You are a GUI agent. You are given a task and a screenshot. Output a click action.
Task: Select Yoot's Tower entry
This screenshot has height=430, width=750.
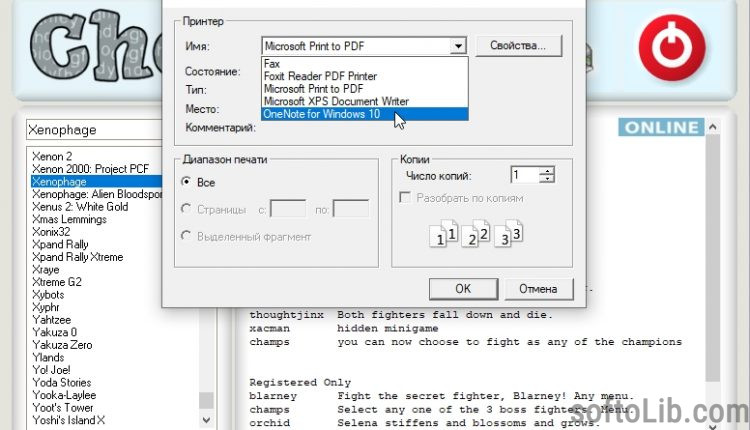click(x=63, y=408)
